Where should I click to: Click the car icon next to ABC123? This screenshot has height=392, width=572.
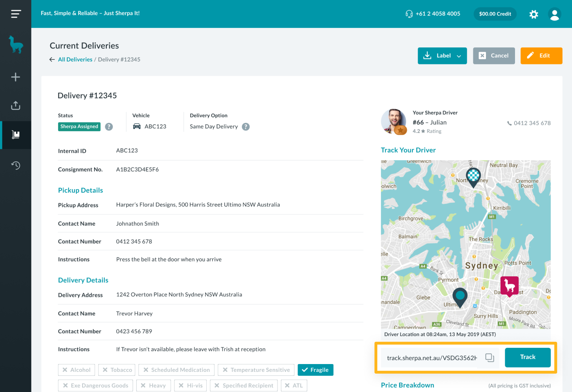click(137, 126)
